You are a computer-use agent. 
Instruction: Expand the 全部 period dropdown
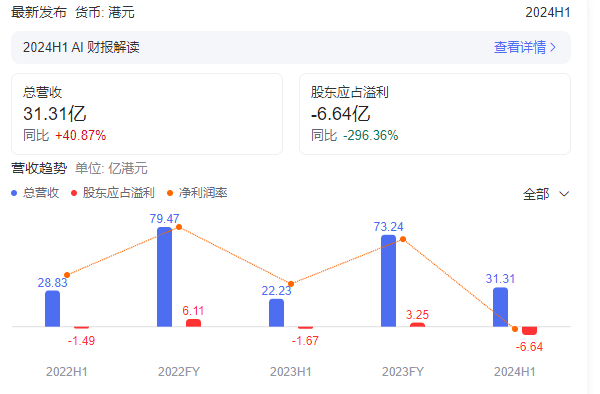546,194
